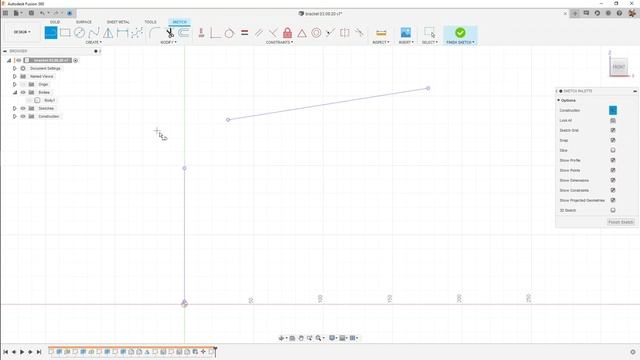Switch to the Solid tab
640x360 pixels.
pos(55,22)
